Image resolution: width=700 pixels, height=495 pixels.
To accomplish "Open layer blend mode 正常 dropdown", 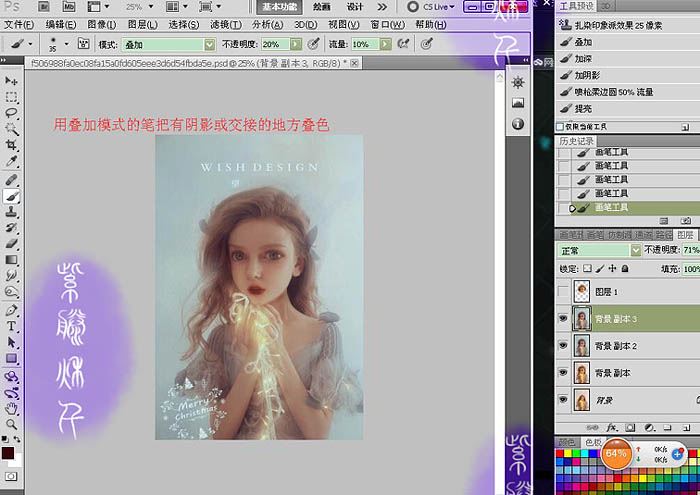I will point(636,250).
